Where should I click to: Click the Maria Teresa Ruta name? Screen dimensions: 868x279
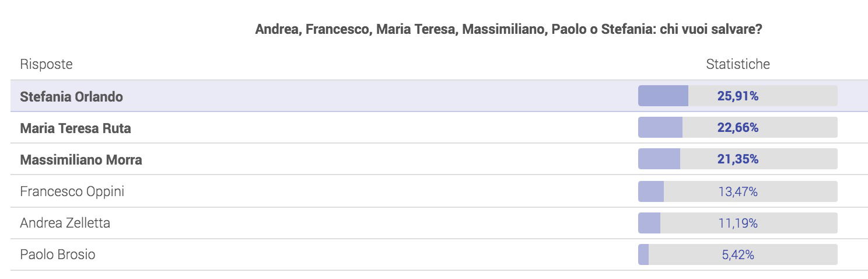click(x=75, y=128)
